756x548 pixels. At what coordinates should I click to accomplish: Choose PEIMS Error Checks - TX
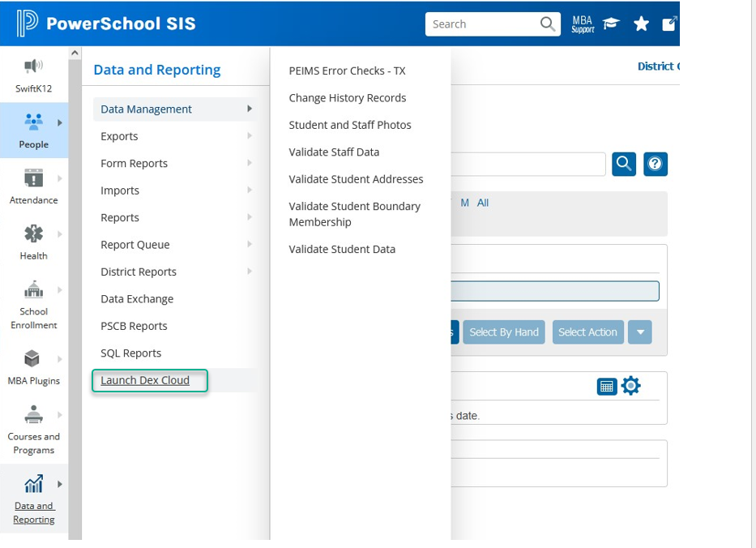click(347, 71)
